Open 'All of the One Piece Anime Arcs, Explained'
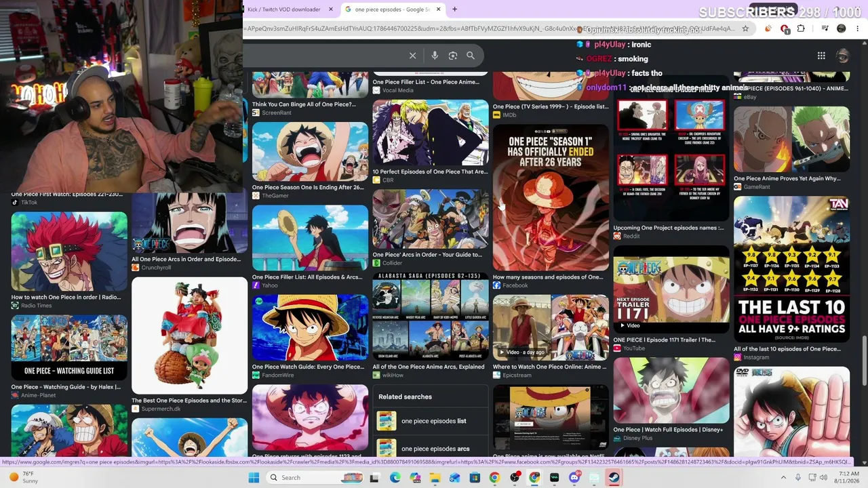Viewport: 868px width, 488px height. click(429, 367)
